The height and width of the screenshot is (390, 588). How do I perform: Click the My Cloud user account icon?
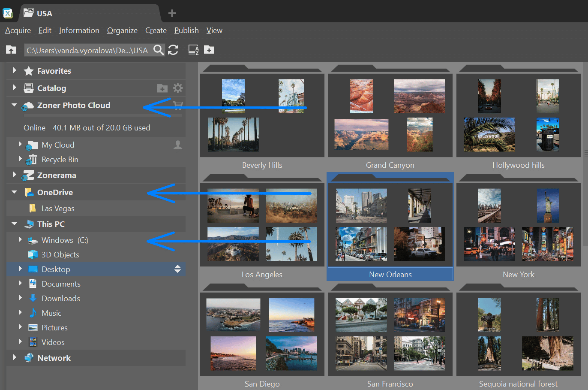pyautogui.click(x=177, y=145)
